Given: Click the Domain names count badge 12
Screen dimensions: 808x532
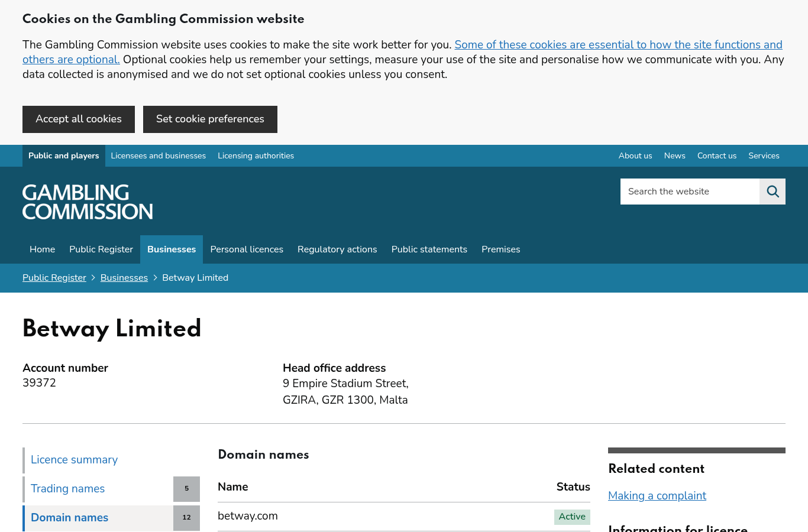Looking at the screenshot, I should (x=187, y=518).
